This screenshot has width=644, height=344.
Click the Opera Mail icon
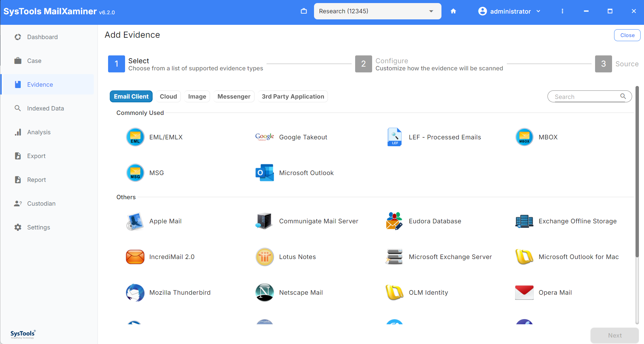[524, 292]
